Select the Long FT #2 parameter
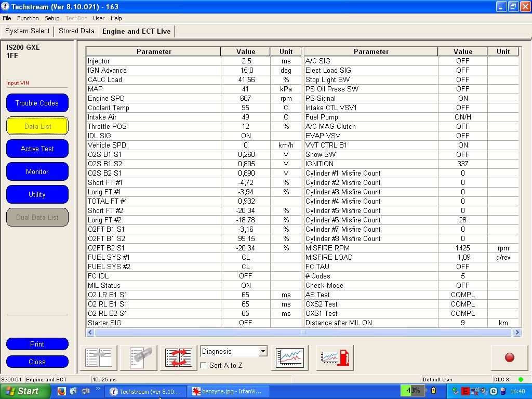532x399 pixels. tap(194, 220)
